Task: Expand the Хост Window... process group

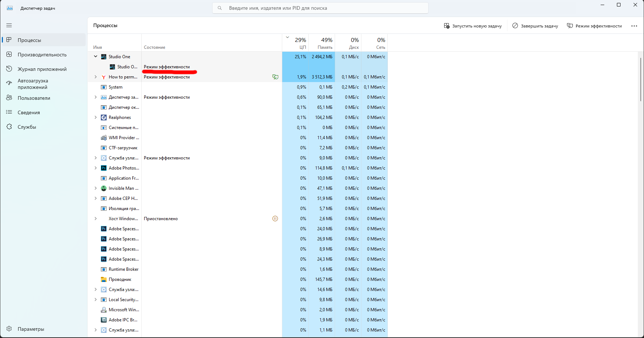Action: (x=95, y=219)
